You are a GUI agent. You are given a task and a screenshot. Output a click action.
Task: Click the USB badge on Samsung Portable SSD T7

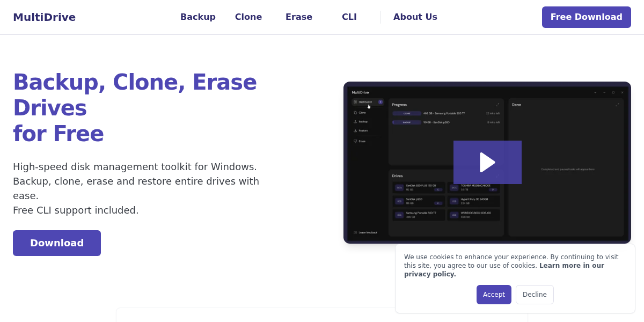pyautogui.click(x=399, y=215)
